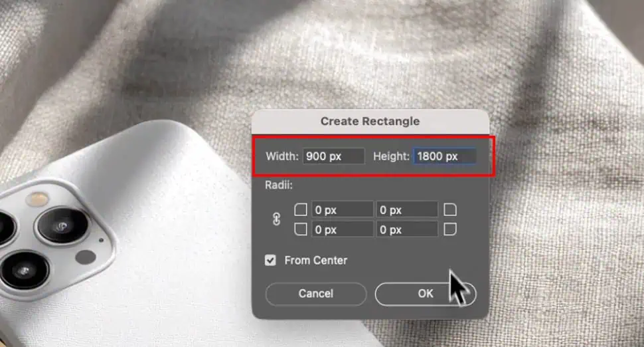Click the top-right corner radius icon
The height and width of the screenshot is (347, 644).
coord(450,209)
